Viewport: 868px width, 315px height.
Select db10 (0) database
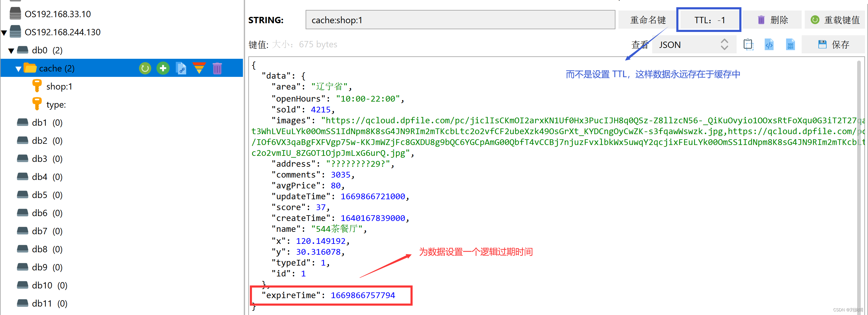(x=49, y=285)
